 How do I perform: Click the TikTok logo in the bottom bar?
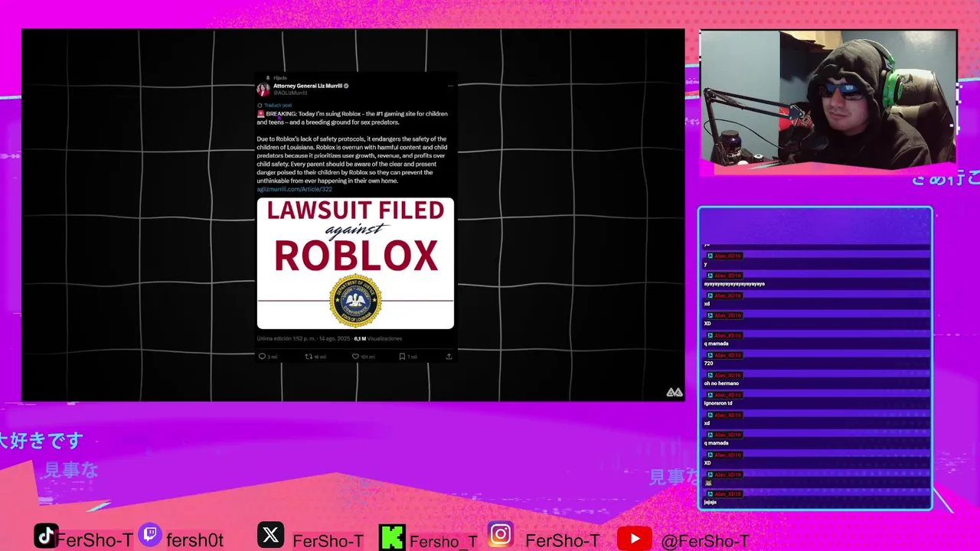pos(46,536)
